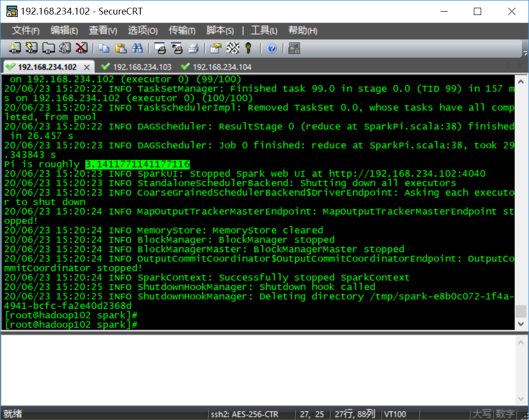Toggle the 数字 num indicator in status bar
This screenshot has width=529, height=420.
(505, 414)
